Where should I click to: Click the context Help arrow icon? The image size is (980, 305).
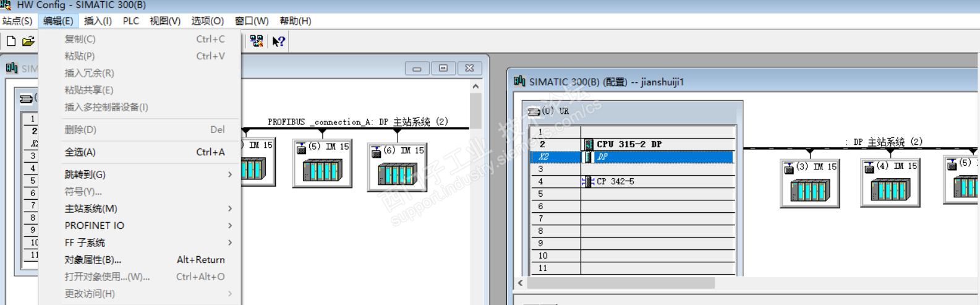(x=279, y=41)
